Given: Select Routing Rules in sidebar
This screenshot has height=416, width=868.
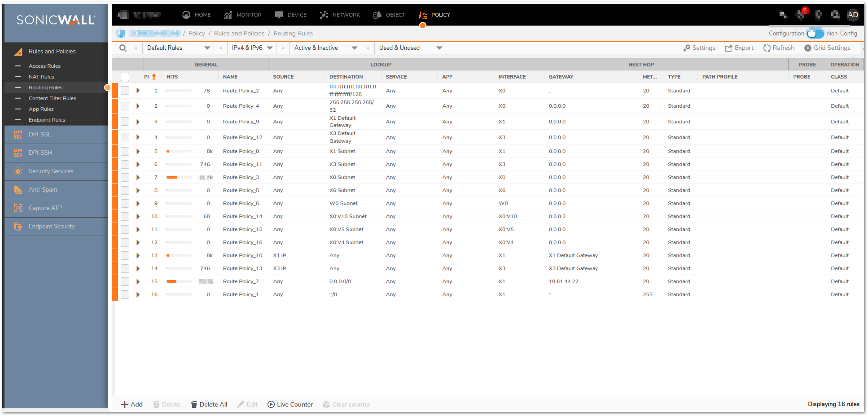Looking at the screenshot, I should tap(46, 88).
